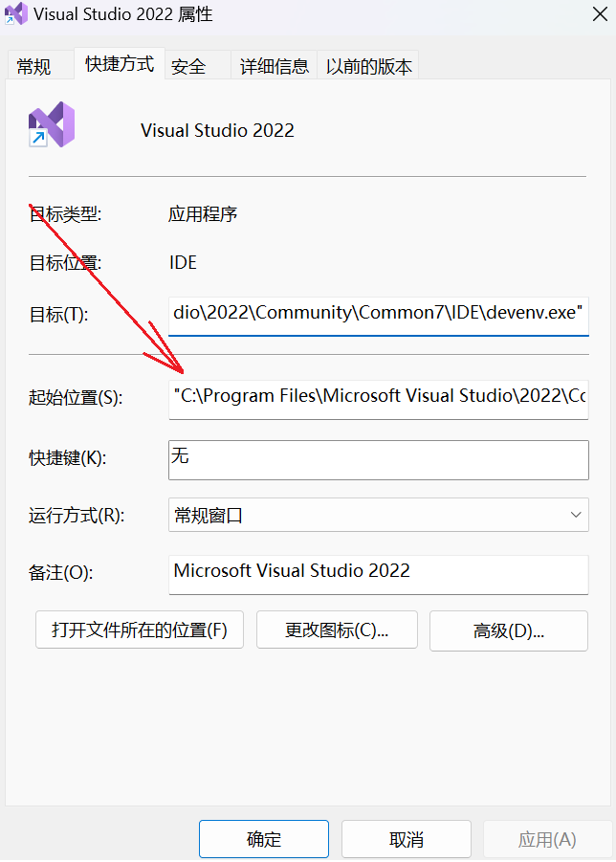Open the 运行方式 combo box showing 常规窗口
Image resolution: width=616 pixels, height=862 pixels.
pos(379,515)
